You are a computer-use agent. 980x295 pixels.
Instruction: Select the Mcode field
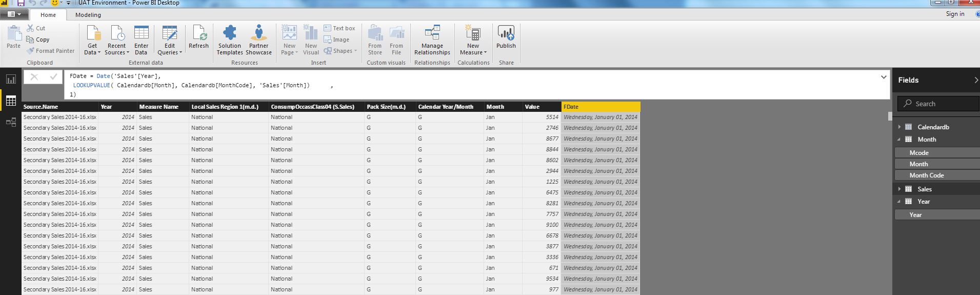[937, 152]
